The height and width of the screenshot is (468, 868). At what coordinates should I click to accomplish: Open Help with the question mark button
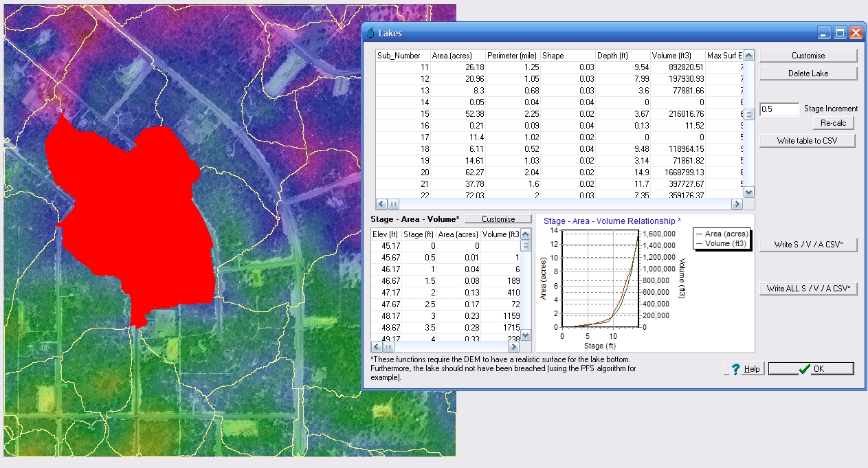coord(744,369)
